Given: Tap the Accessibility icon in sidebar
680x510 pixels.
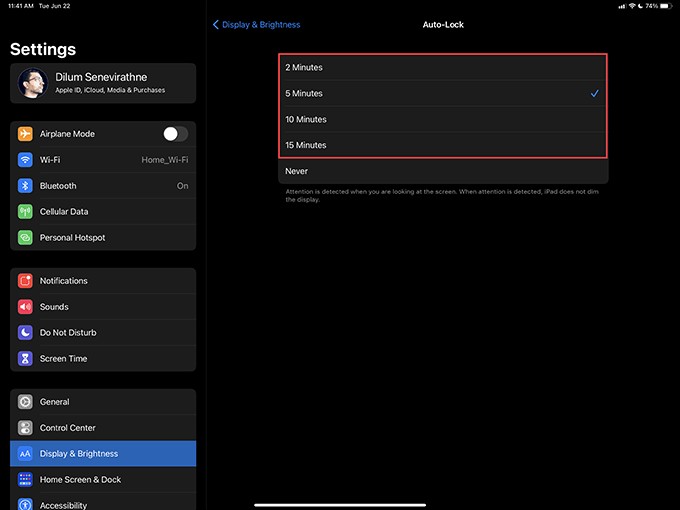Looking at the screenshot, I should pyautogui.click(x=25, y=504).
